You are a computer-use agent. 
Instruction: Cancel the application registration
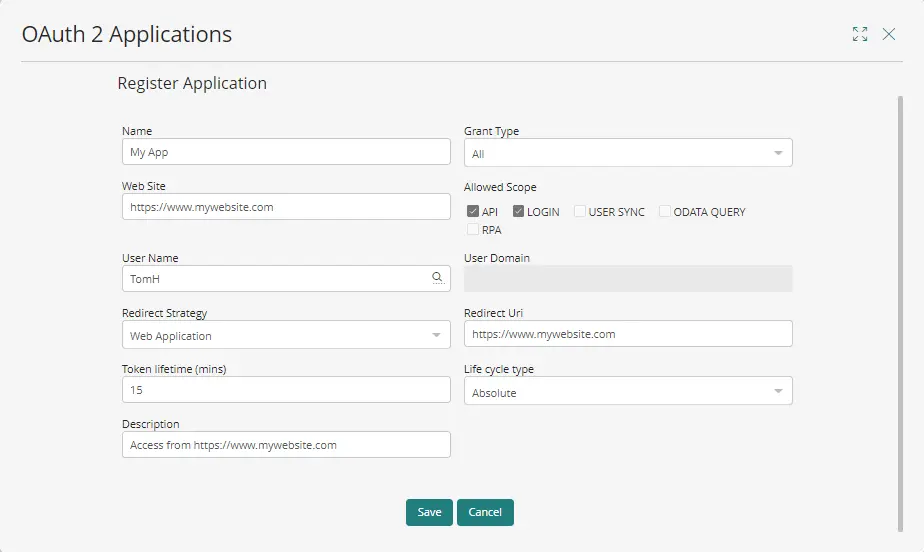pyautogui.click(x=485, y=513)
